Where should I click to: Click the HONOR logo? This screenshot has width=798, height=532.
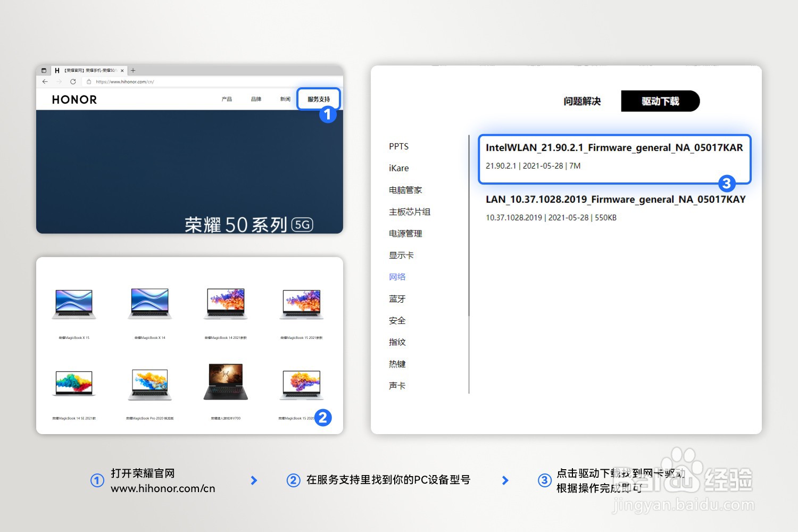[x=74, y=99]
